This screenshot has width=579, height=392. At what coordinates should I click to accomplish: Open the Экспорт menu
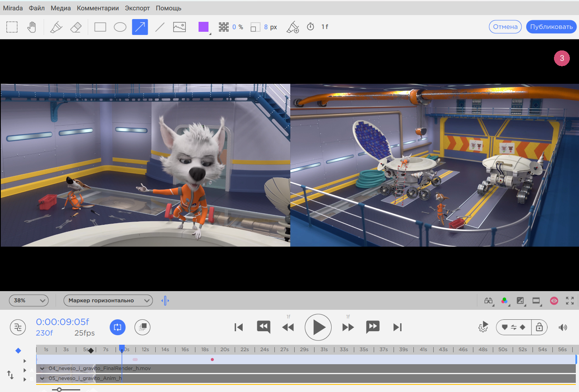[x=137, y=8]
